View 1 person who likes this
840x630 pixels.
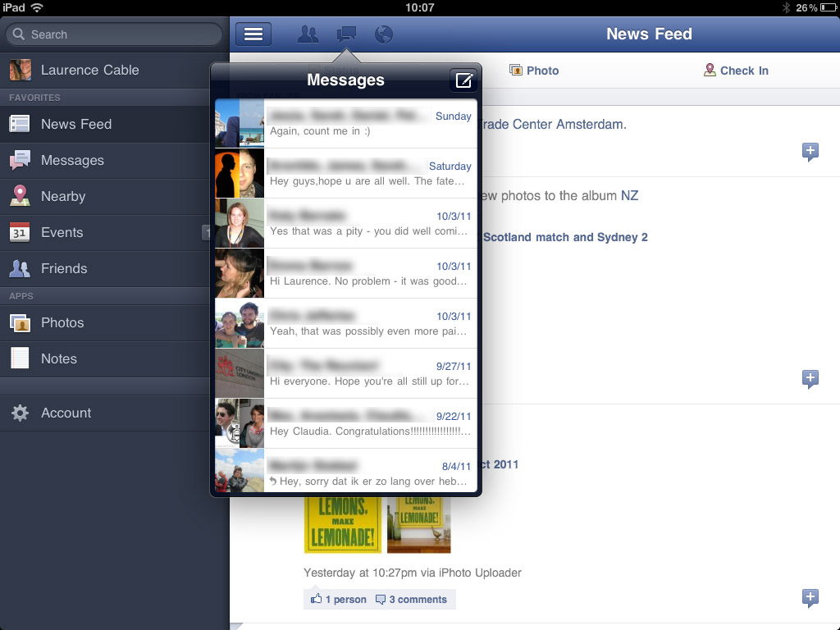pos(345,600)
